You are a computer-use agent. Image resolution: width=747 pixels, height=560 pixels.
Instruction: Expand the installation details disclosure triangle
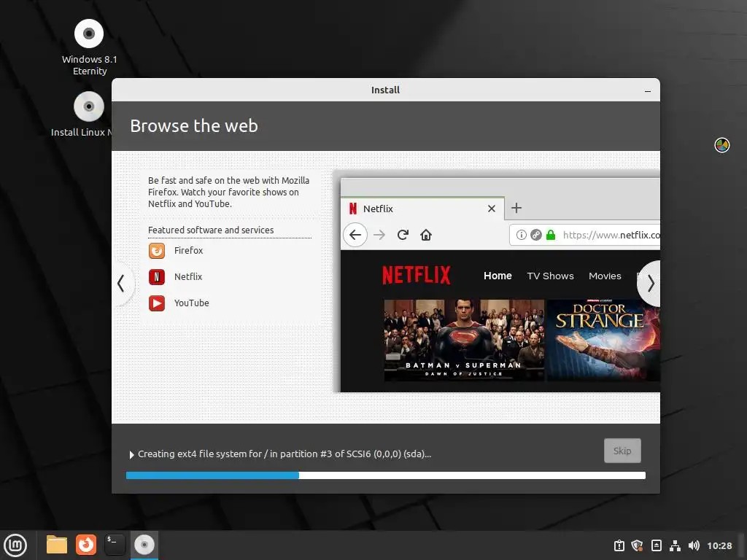click(131, 455)
